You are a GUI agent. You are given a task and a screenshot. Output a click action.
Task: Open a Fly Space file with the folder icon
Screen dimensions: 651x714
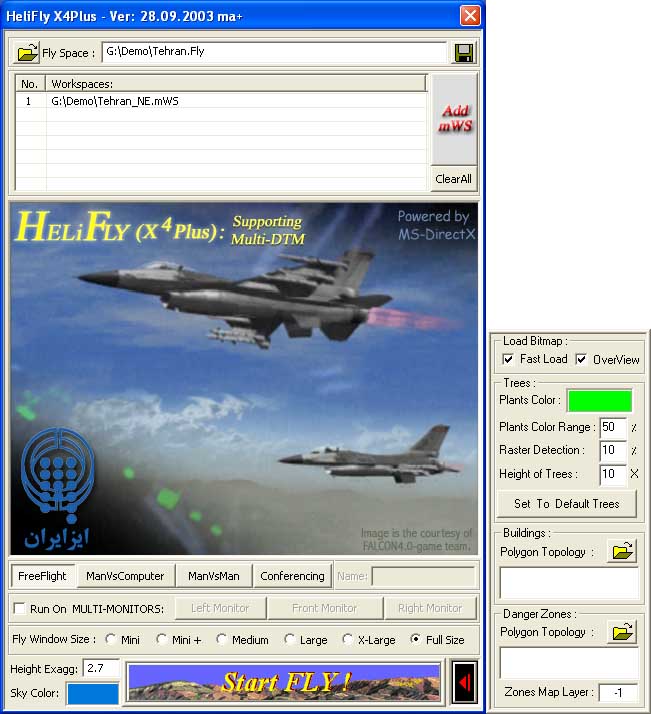pyautogui.click(x=27, y=53)
